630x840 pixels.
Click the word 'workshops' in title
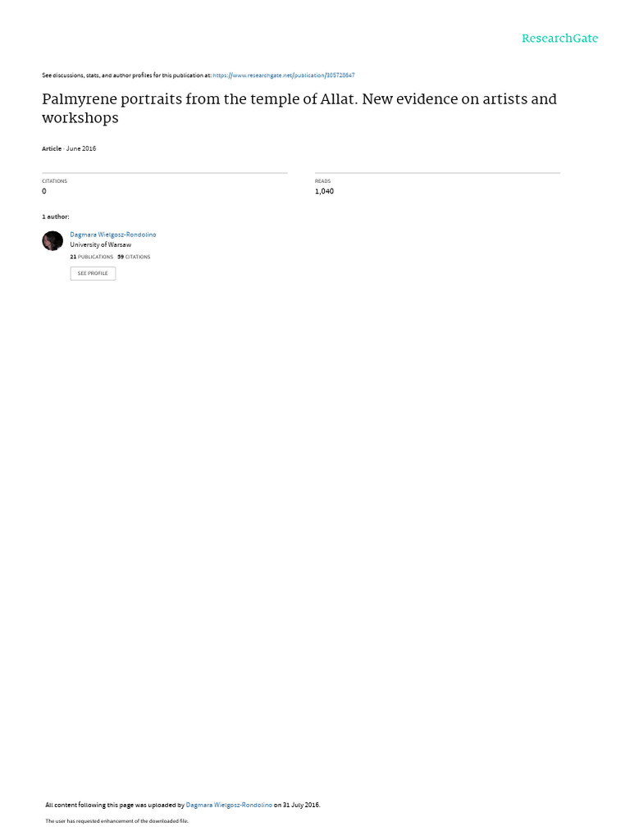point(80,118)
